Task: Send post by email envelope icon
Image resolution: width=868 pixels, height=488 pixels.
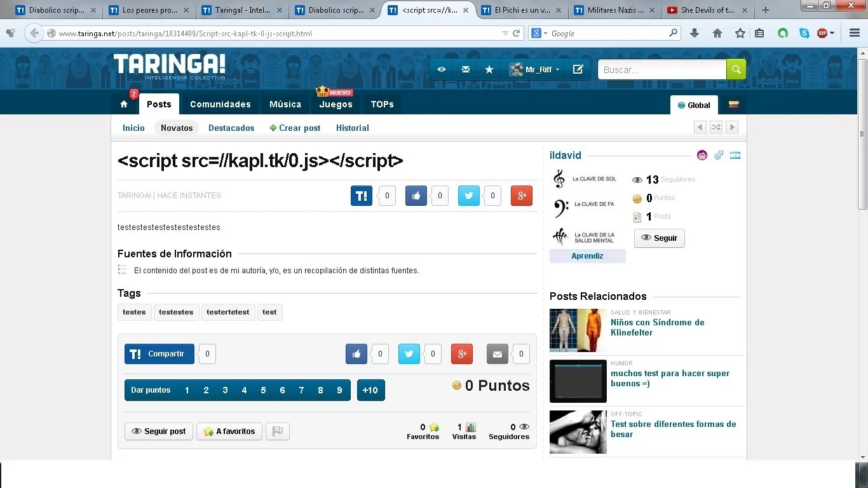Action: [498, 354]
